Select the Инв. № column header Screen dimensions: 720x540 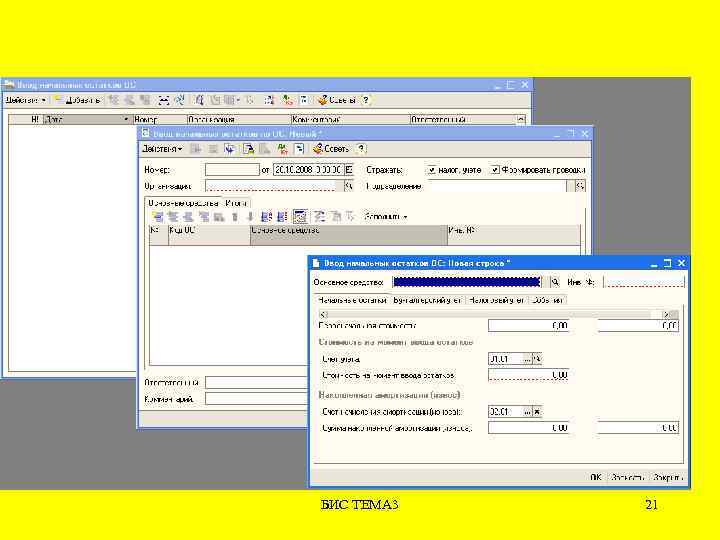(513, 235)
